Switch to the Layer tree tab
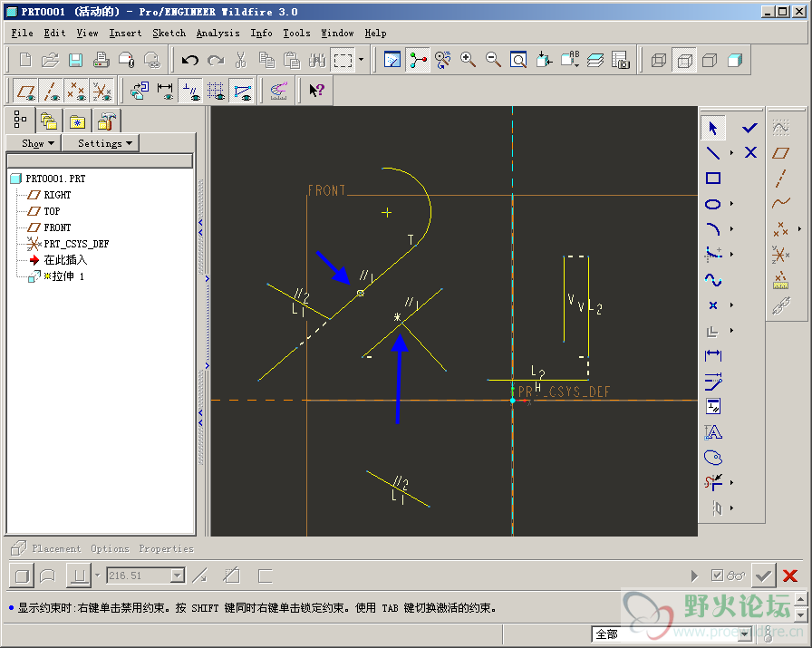The height and width of the screenshot is (648, 812). click(x=49, y=121)
